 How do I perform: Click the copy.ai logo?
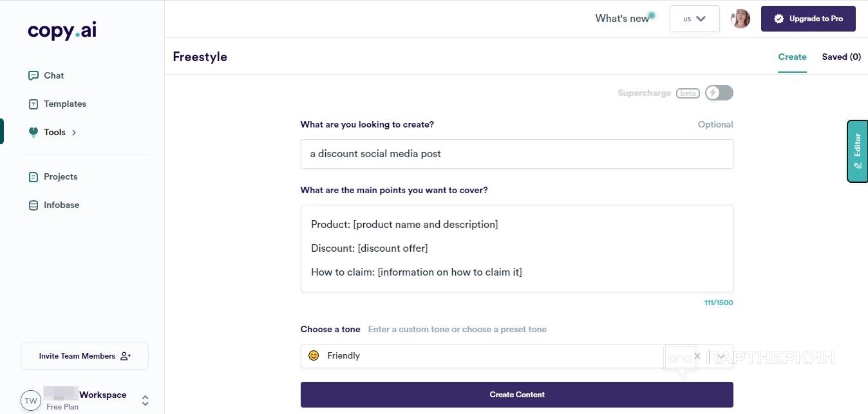62,31
